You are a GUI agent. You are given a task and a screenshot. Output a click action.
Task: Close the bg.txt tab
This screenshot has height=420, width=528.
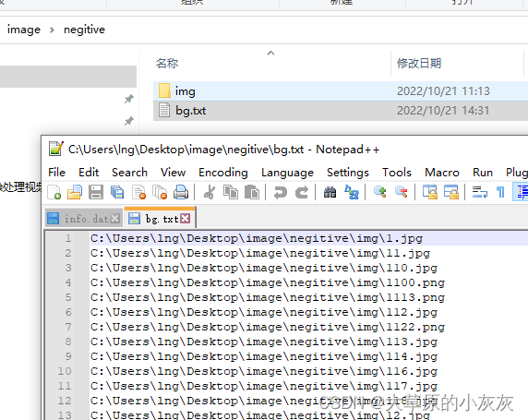point(186,219)
